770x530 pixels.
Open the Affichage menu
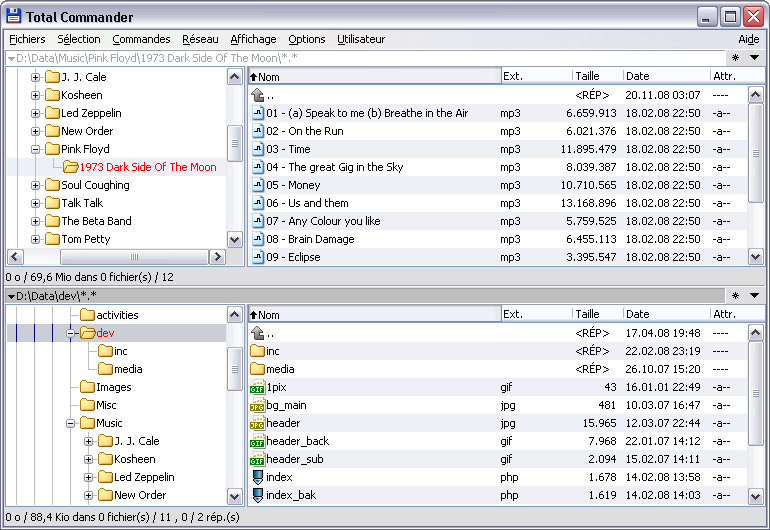(x=253, y=39)
